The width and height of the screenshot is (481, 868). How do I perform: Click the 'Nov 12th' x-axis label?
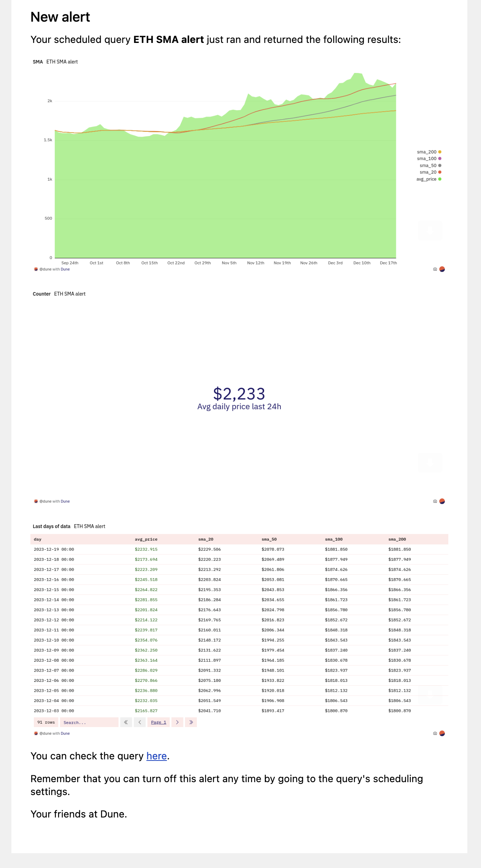[x=256, y=263]
